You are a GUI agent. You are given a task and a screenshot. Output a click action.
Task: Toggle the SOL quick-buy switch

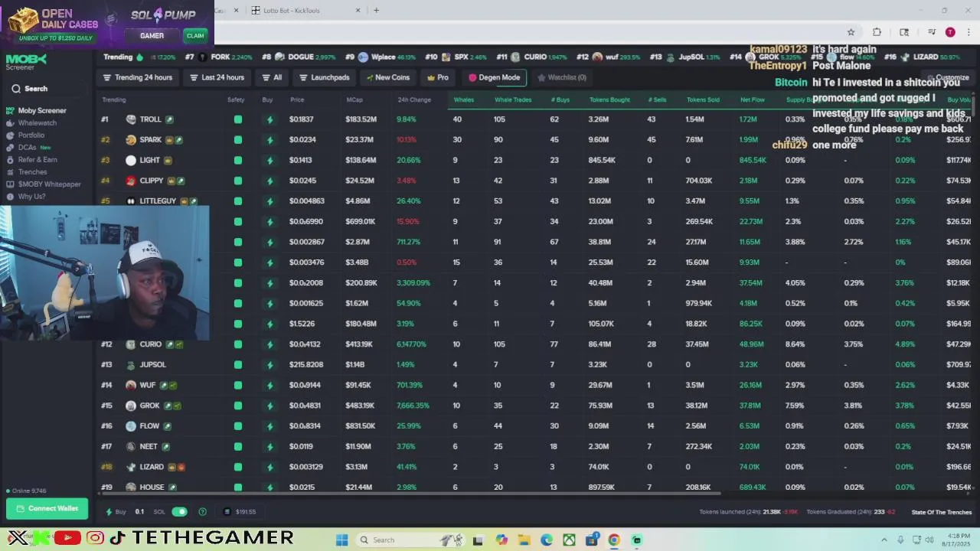(x=179, y=511)
